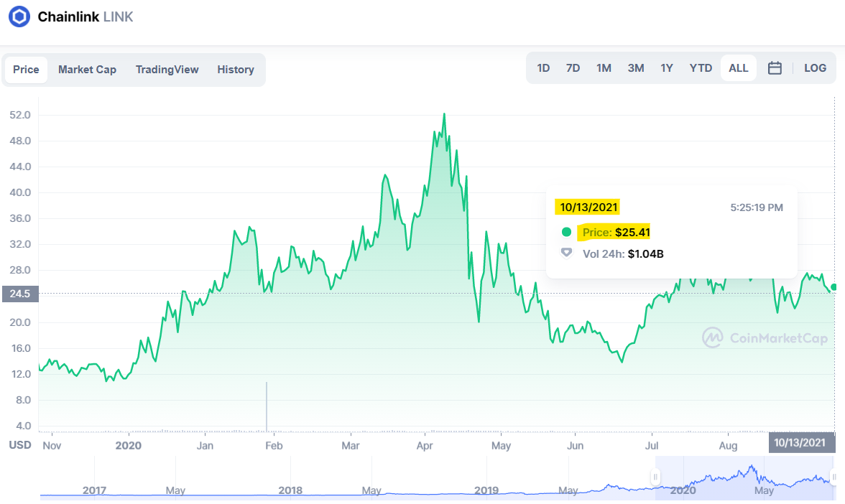Click the 2020 x-axis label on main chart
Viewport: 845px width, 504px height.
pos(128,445)
